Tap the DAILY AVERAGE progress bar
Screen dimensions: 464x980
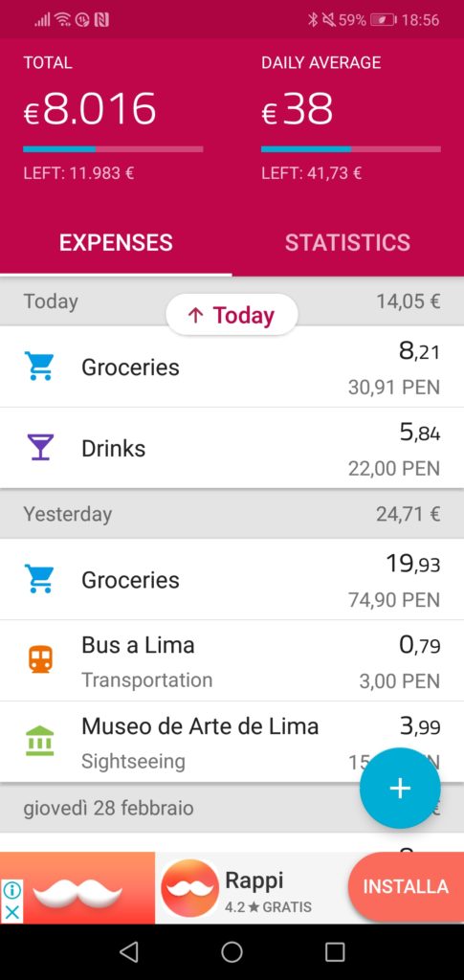pyautogui.click(x=351, y=149)
